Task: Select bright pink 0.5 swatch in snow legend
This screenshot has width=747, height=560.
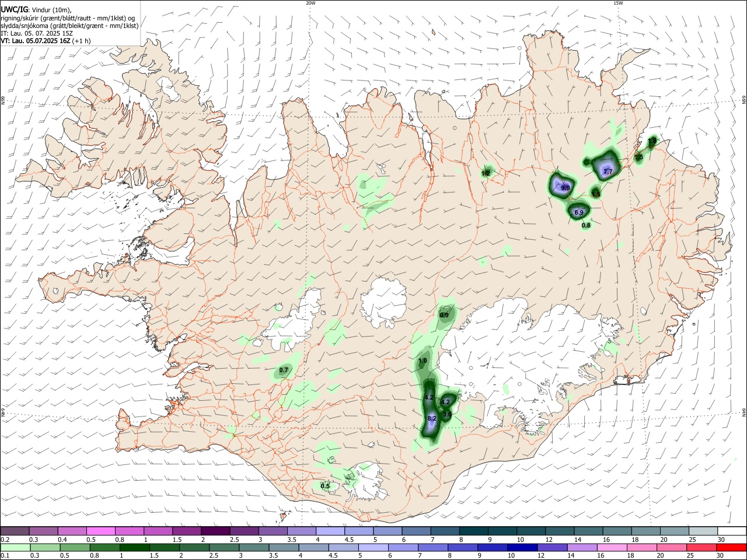Action: (x=100, y=531)
